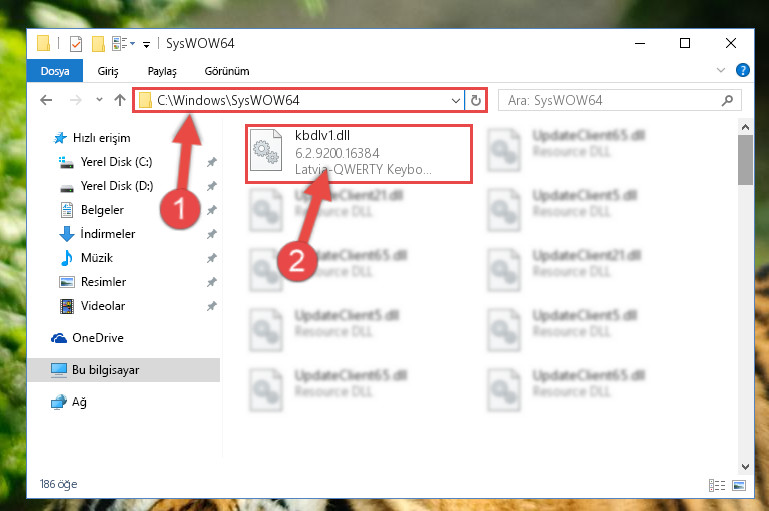
Task: Click the New Folder quick access icon
Action: [98, 44]
